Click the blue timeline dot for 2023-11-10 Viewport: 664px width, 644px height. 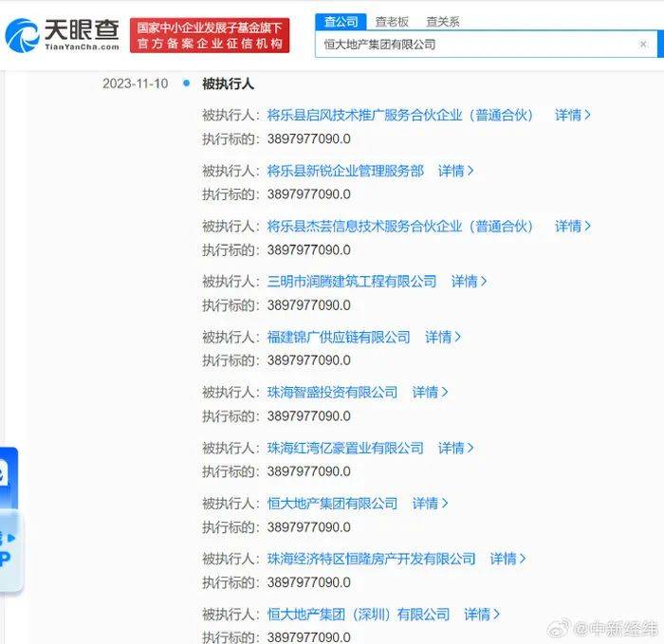coord(186,83)
